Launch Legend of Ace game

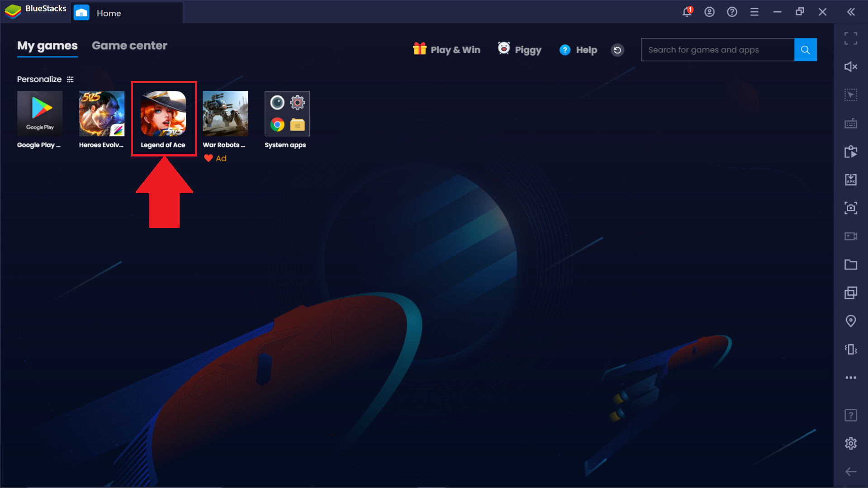coord(163,114)
